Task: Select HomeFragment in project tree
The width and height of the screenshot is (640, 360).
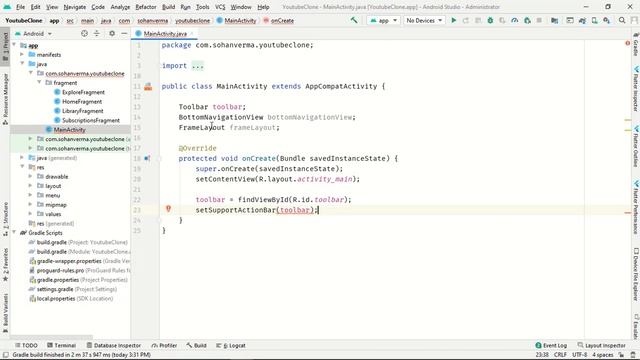Action: point(82,102)
